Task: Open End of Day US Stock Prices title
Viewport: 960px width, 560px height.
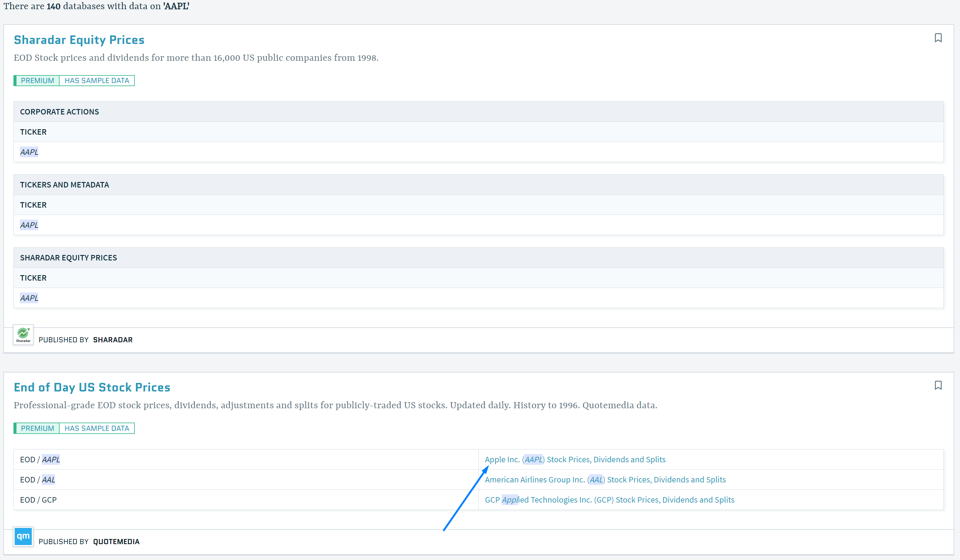Action: coord(92,387)
